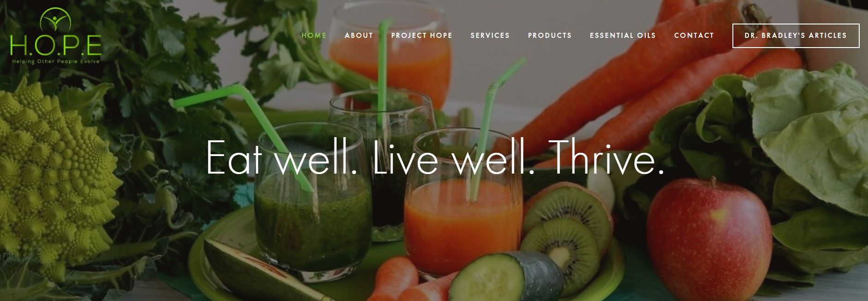The width and height of the screenshot is (868, 301).
Task: Open the Services menu item
Action: tap(490, 36)
